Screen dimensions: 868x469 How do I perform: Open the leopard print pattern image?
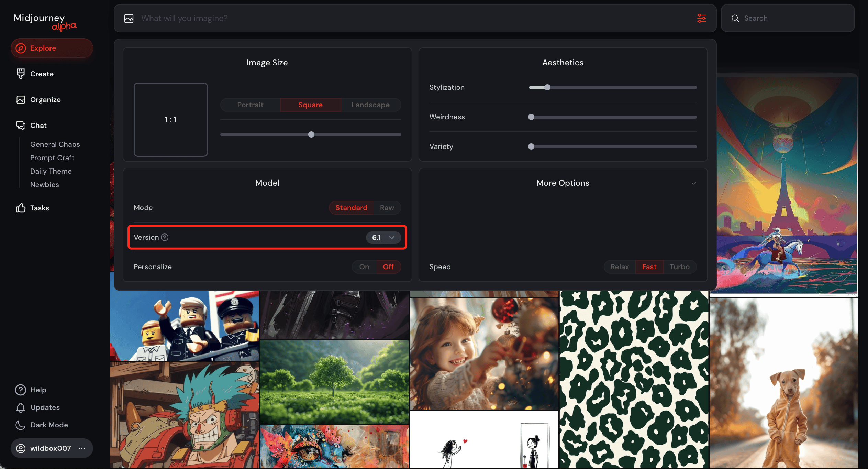(x=634, y=380)
